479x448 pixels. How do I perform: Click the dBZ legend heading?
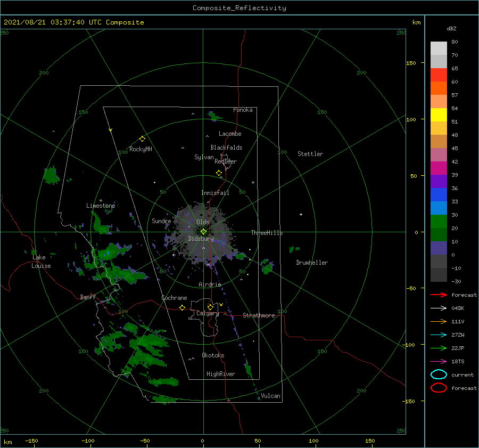pyautogui.click(x=451, y=28)
